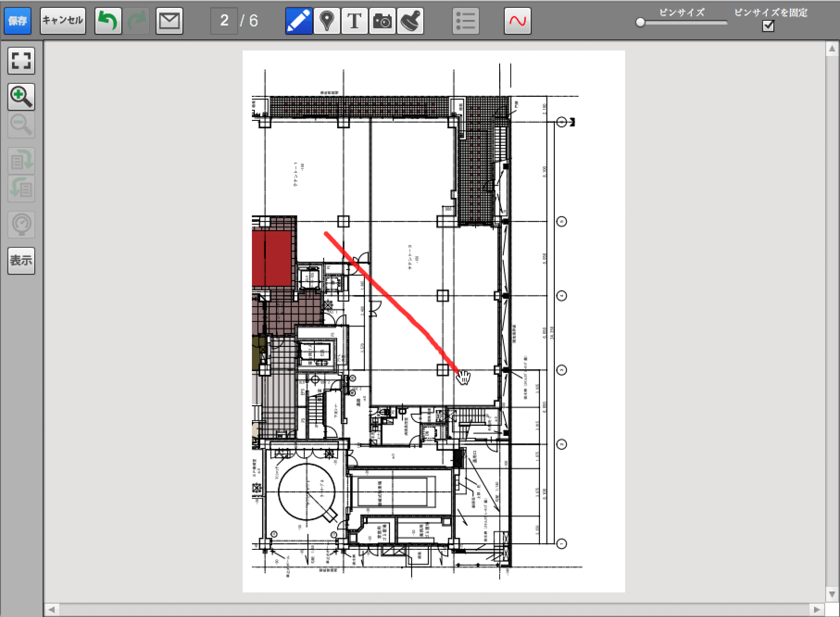
Task: Click the page number 2 field
Action: coord(224,21)
